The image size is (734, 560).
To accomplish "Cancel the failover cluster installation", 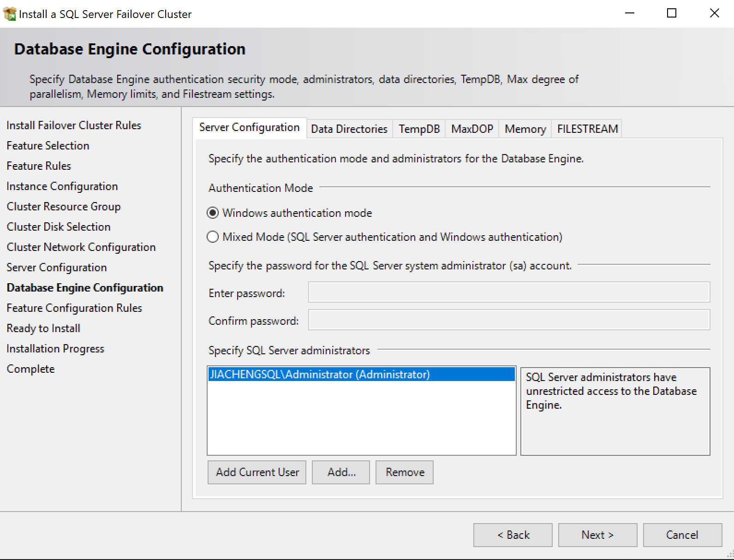I will [x=682, y=535].
